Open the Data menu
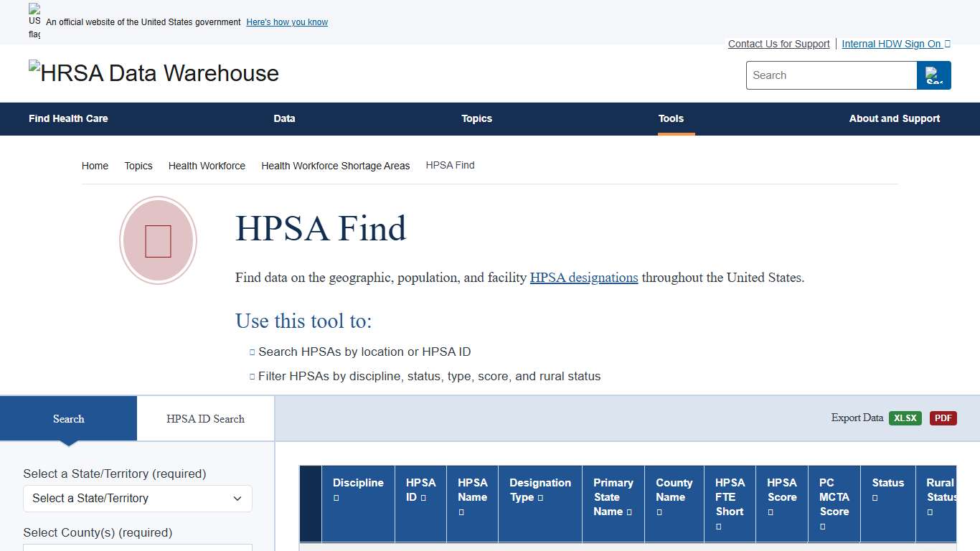 [284, 119]
